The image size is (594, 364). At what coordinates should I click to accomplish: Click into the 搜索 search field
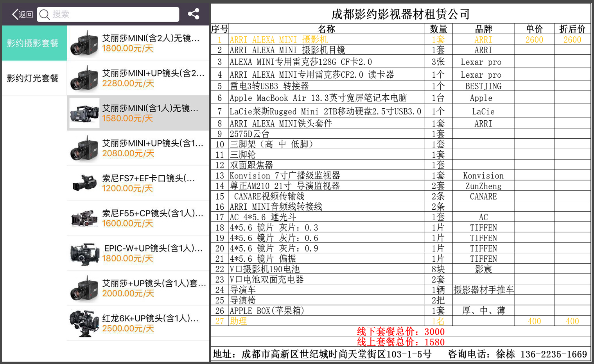(x=113, y=14)
